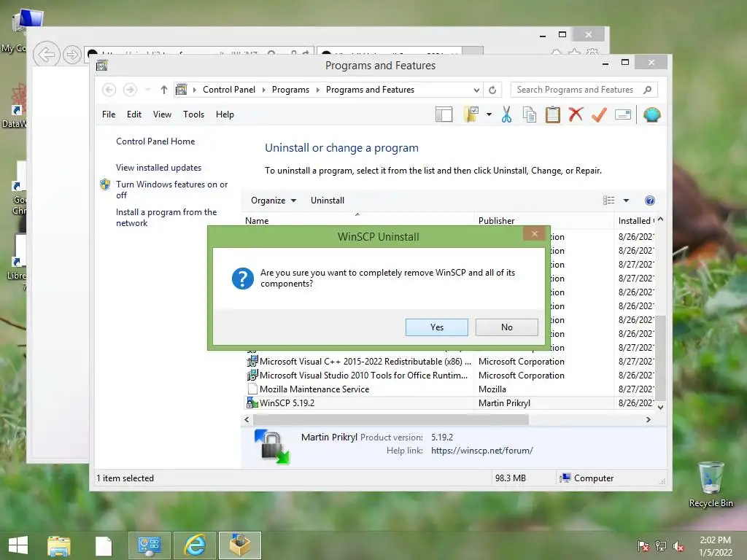Click the horizontal scrollbar of the program list
Image resolution: width=747 pixels, height=560 pixels.
[391, 419]
